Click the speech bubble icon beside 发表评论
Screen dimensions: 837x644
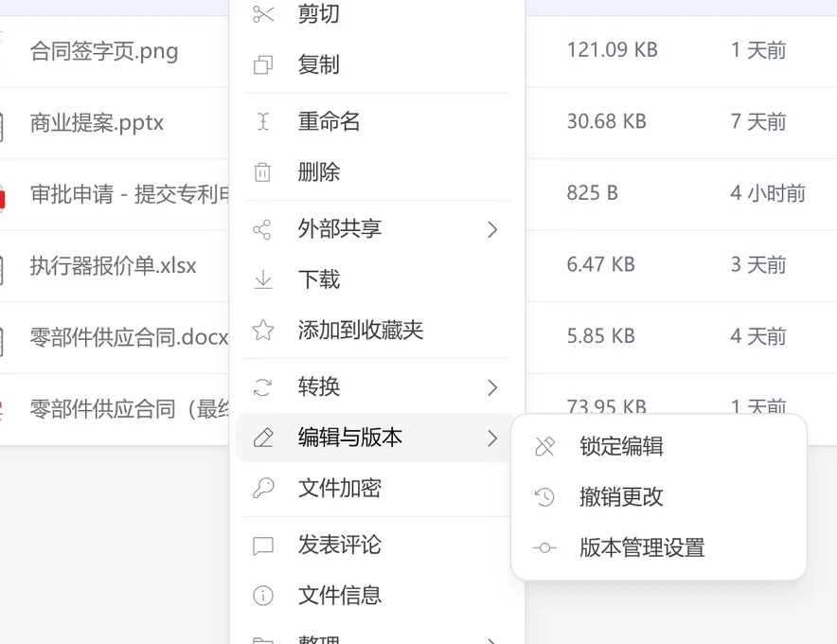(263, 546)
